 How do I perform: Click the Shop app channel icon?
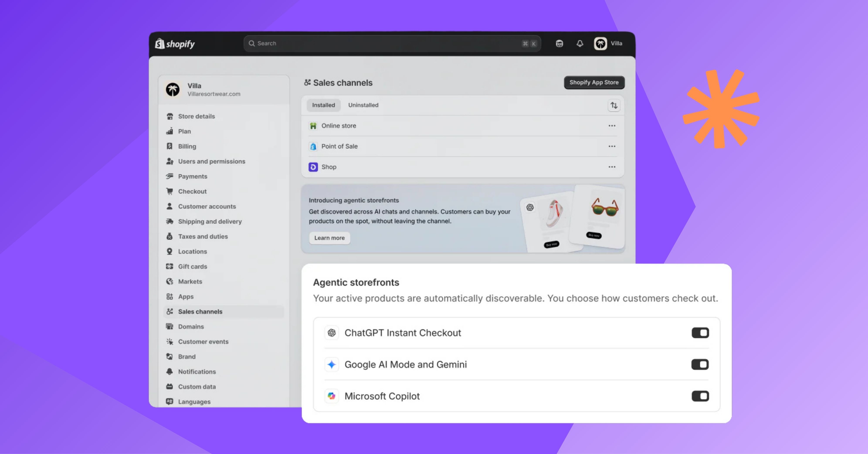click(x=313, y=167)
